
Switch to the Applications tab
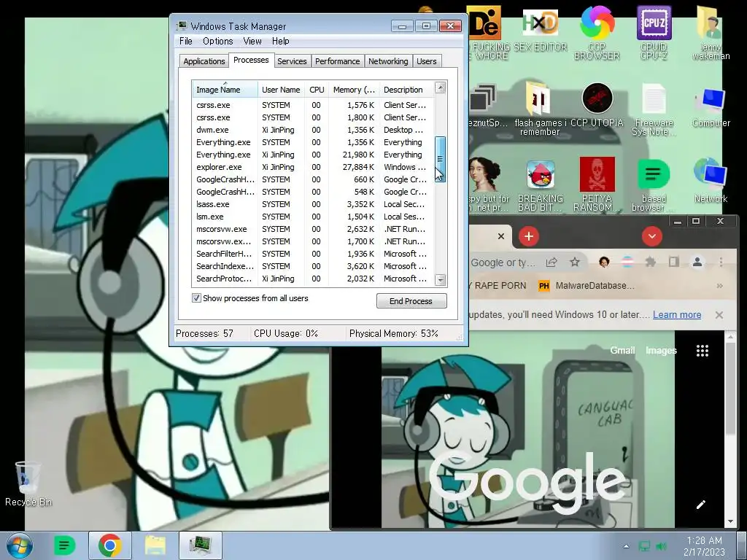204,61
